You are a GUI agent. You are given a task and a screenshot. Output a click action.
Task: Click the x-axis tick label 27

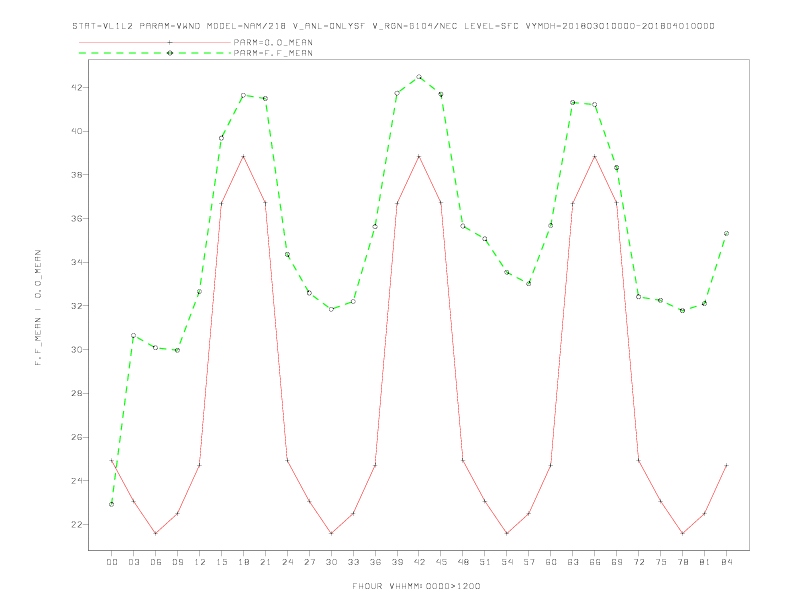pyautogui.click(x=309, y=562)
